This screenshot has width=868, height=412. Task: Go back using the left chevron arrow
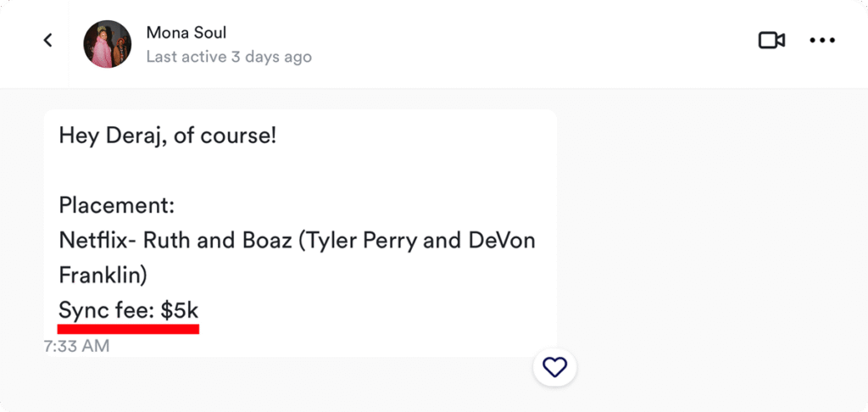48,40
